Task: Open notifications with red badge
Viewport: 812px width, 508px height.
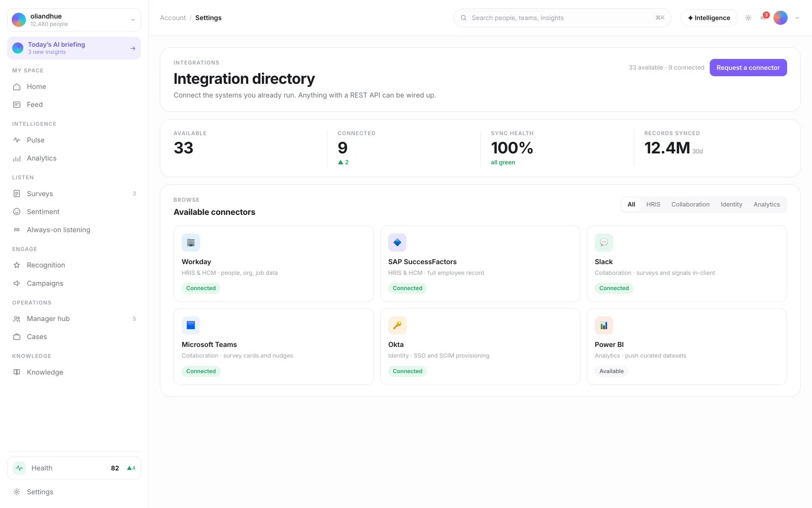Action: click(x=764, y=17)
